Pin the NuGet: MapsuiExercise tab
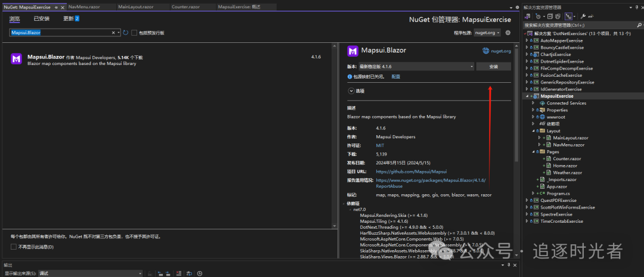 pyautogui.click(x=57, y=7)
